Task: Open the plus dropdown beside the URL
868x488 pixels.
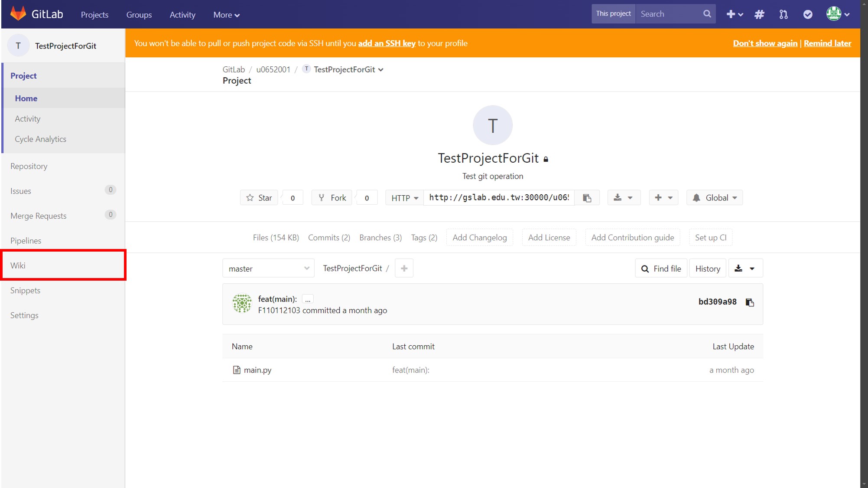Action: (x=663, y=198)
